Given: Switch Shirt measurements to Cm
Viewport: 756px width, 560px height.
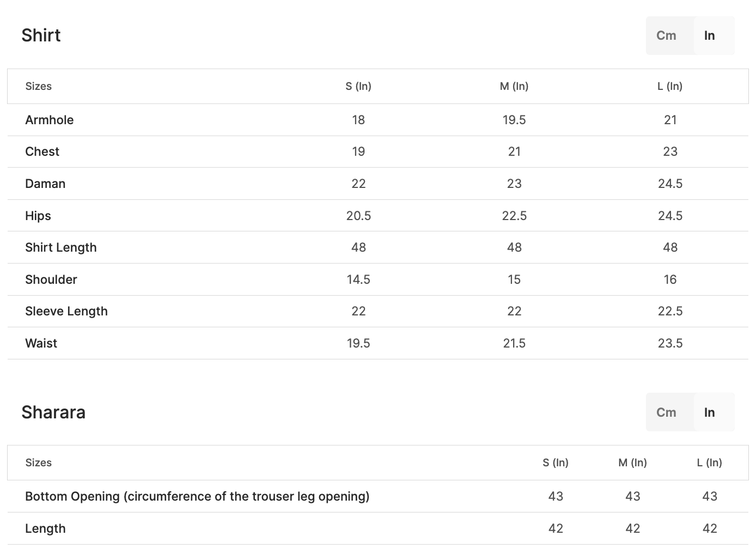Looking at the screenshot, I should tap(666, 36).
